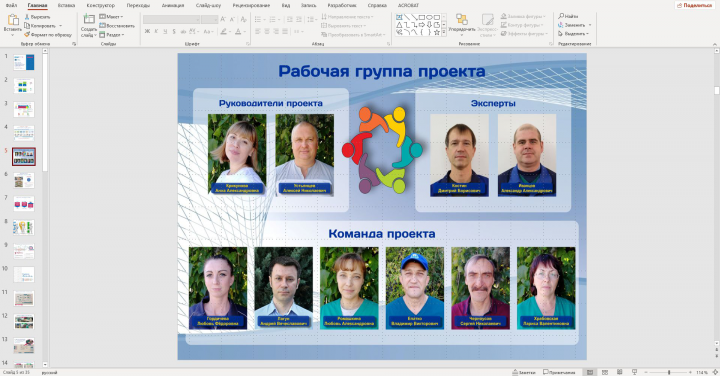Start slideshow from status bar icon
Image resolution: width=720 pixels, height=376 pixels.
[x=634, y=372]
